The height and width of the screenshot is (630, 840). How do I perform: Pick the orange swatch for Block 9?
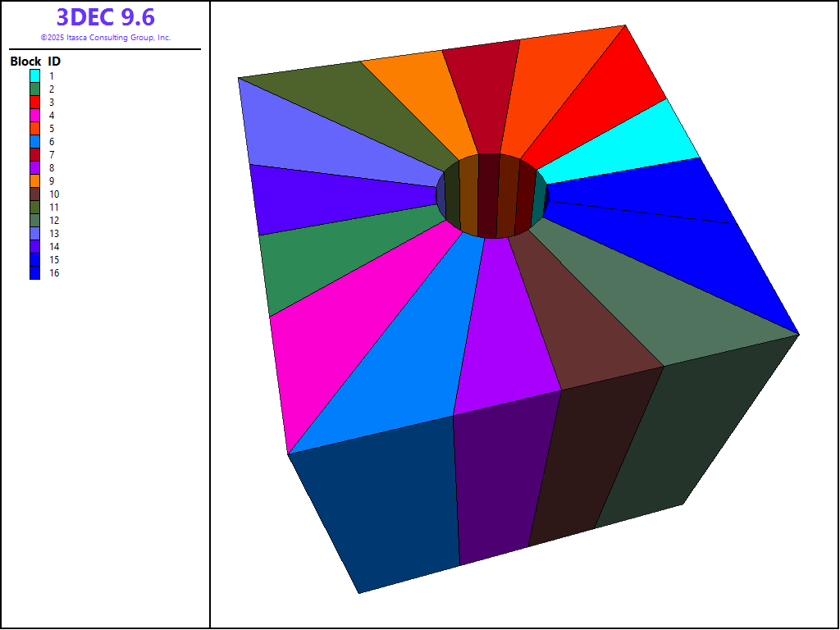(x=35, y=180)
